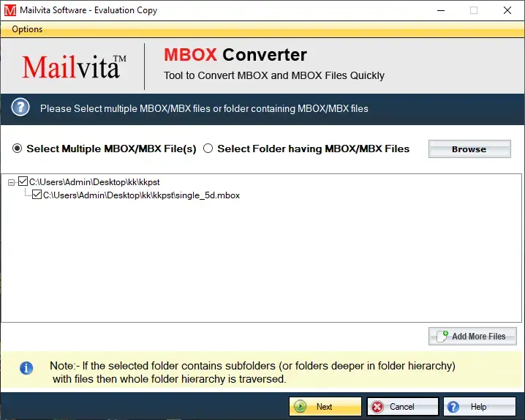Click the Mailvita M icon in title bar
Viewport: 525px width, 420px height.
(x=10, y=10)
